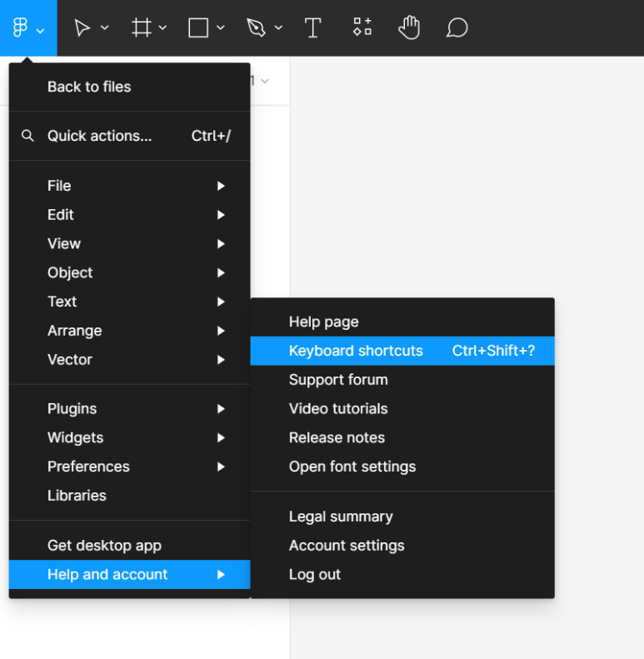Open the Move tools dropdown chevron
Screen dimensions: 644x659
(105, 27)
